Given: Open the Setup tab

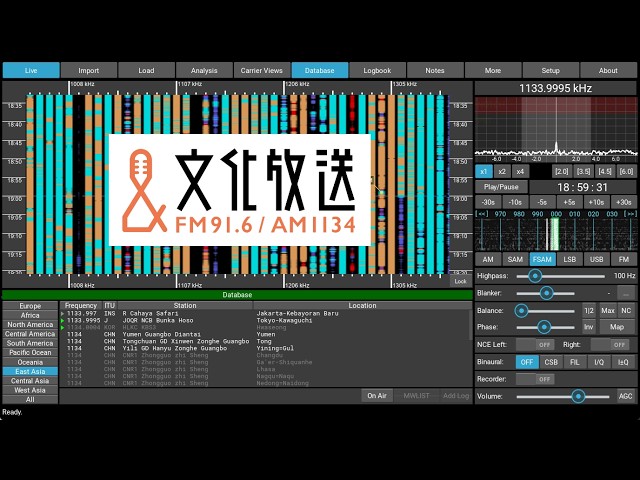Looking at the screenshot, I should 551,70.
